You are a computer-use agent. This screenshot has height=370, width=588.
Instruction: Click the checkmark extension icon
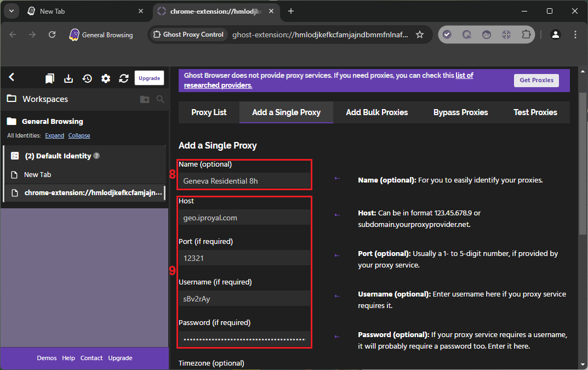(x=447, y=35)
